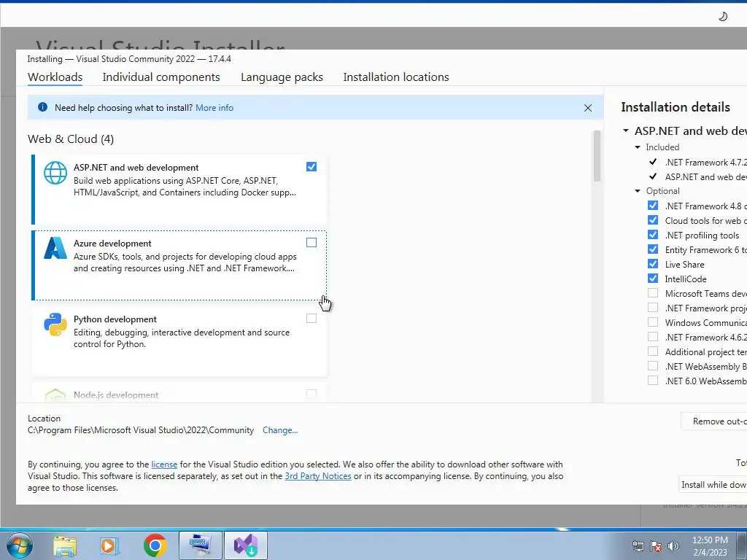Image resolution: width=747 pixels, height=560 pixels.
Task: Switch to the Workloads tab
Action: pos(55,77)
